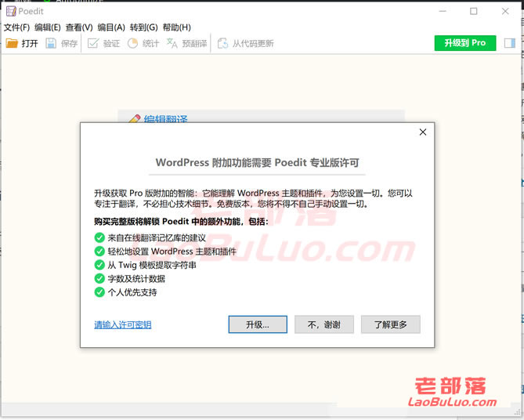Click the 升级到 Pro green button
This screenshot has width=524, height=420.
465,43
